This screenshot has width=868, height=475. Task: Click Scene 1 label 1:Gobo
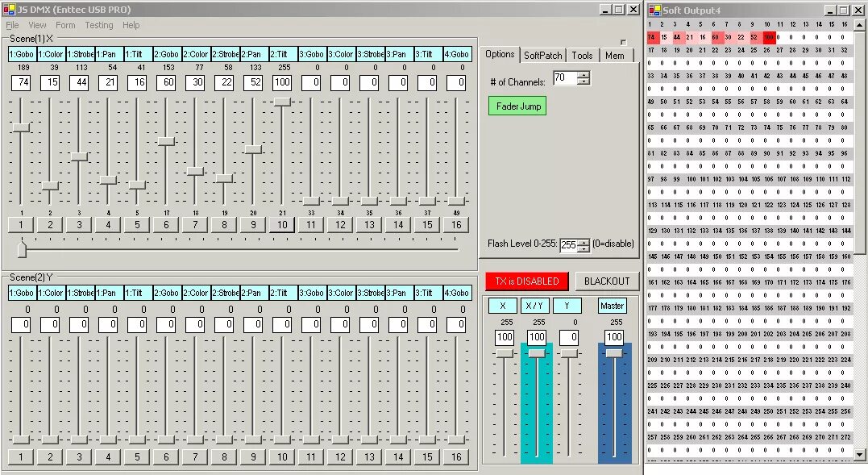pos(22,54)
